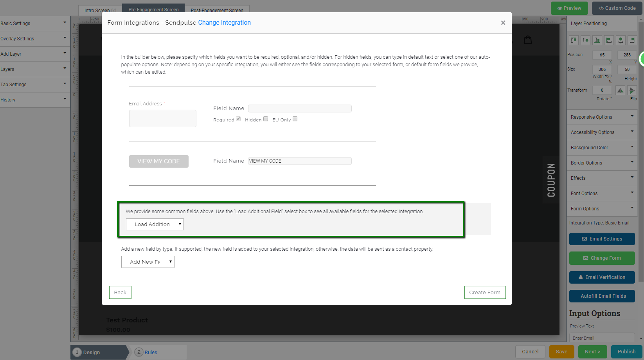Open the Add New Field dropdown
644x360 pixels.
pyautogui.click(x=148, y=262)
